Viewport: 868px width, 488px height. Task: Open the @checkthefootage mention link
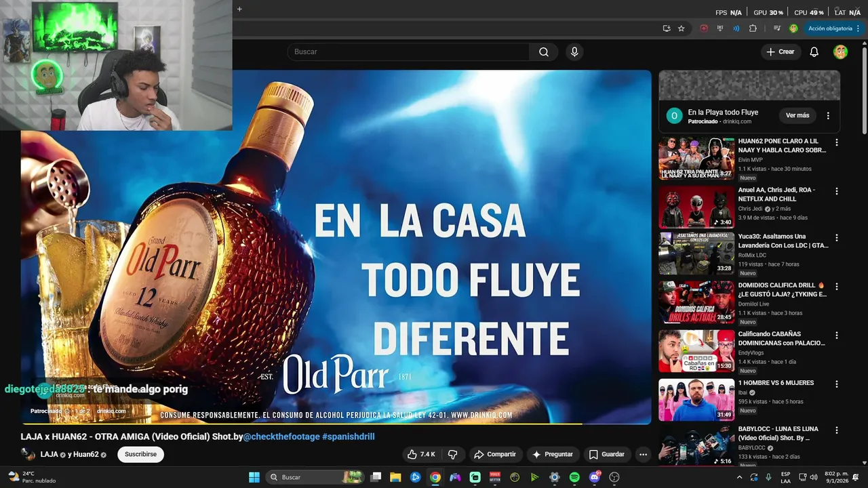(x=281, y=436)
